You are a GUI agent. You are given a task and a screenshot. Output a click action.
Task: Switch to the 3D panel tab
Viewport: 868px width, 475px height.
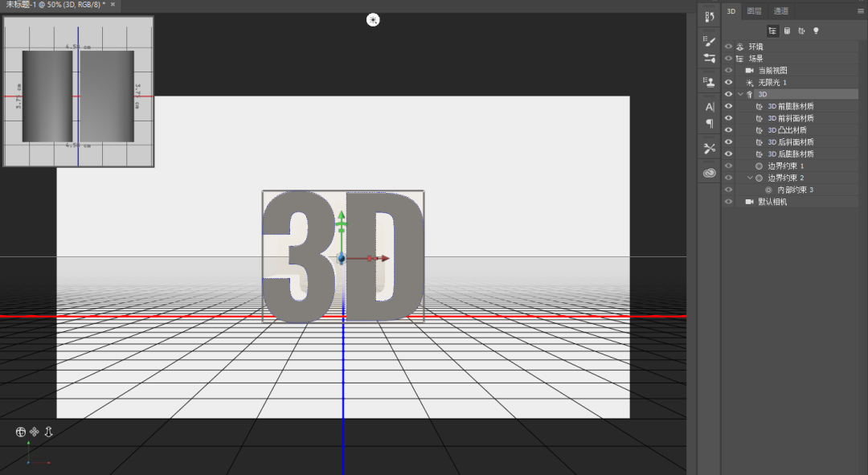[x=731, y=11]
